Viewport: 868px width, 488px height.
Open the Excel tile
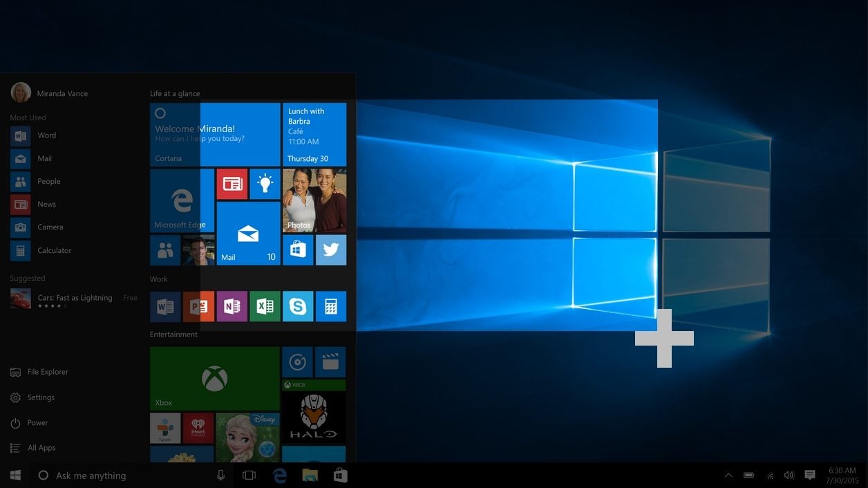[x=265, y=306]
